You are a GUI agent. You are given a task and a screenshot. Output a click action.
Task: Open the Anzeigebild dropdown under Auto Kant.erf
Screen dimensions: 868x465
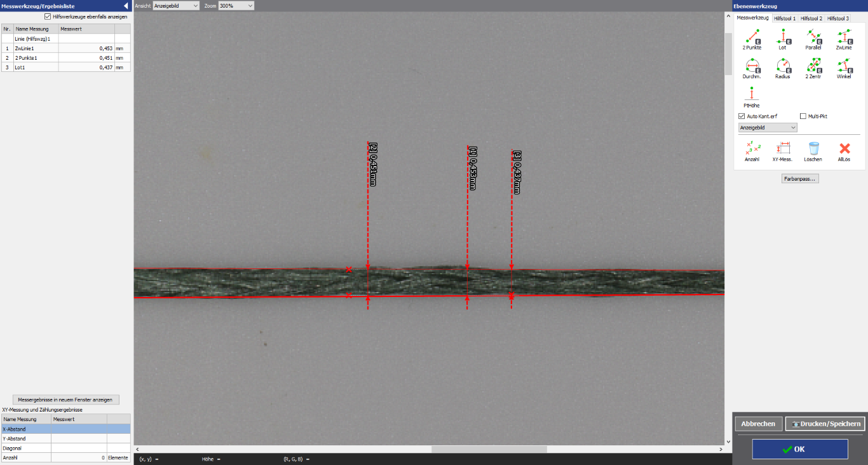pyautogui.click(x=767, y=127)
